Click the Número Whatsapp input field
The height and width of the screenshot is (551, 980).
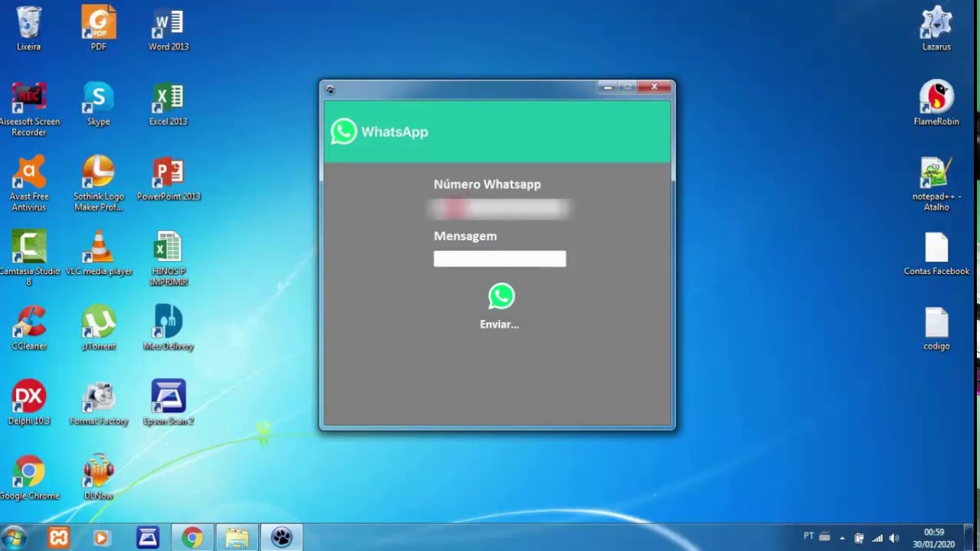[500, 207]
